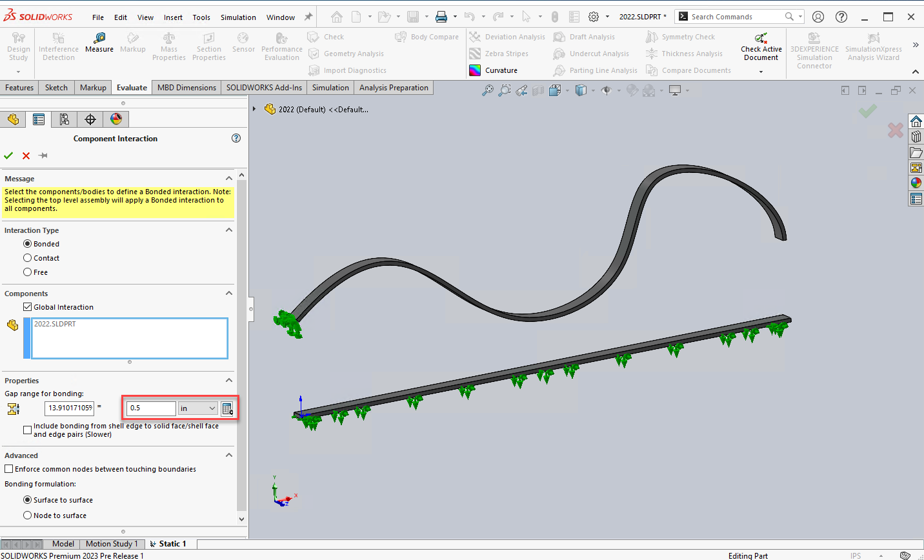Click in the 0.5 gap value field
The width and height of the screenshot is (924, 560).
tap(150, 408)
